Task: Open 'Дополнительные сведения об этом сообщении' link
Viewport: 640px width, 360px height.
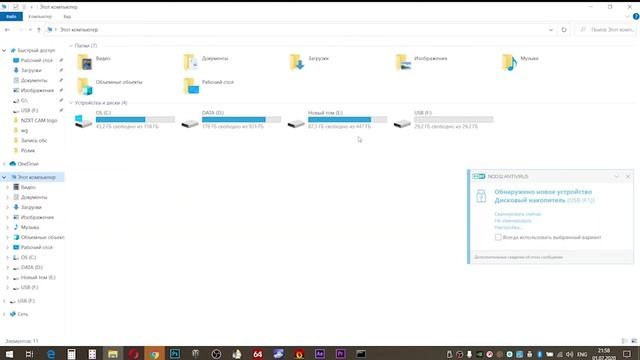Action: 518,257
